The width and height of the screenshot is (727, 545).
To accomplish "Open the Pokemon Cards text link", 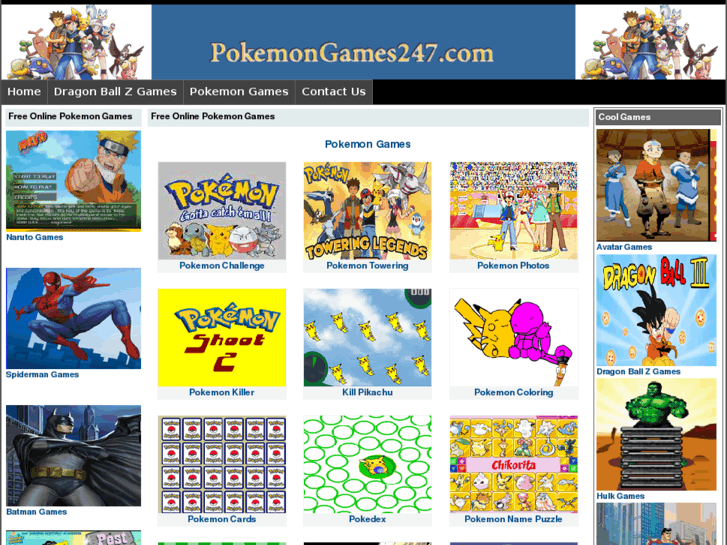I will pyautogui.click(x=222, y=519).
